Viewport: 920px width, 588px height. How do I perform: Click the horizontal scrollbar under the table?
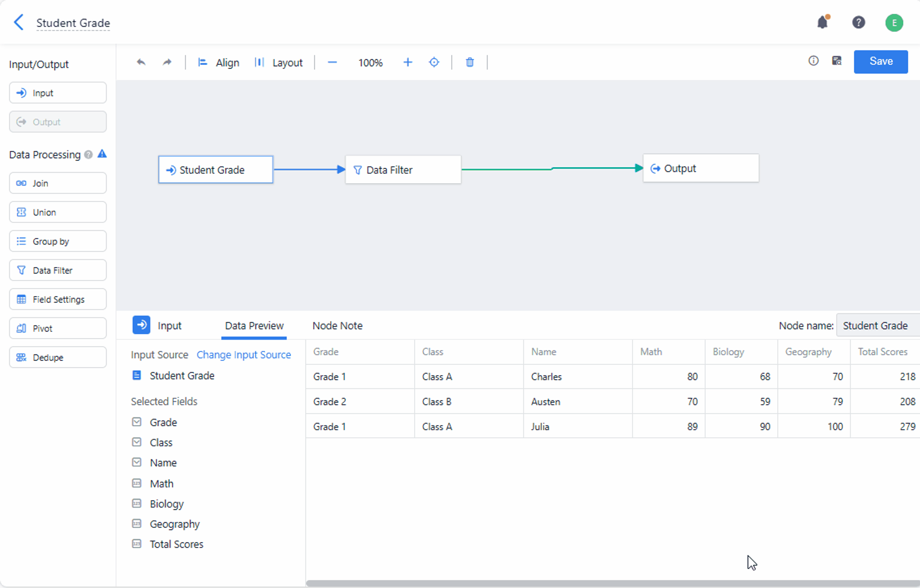point(613,583)
